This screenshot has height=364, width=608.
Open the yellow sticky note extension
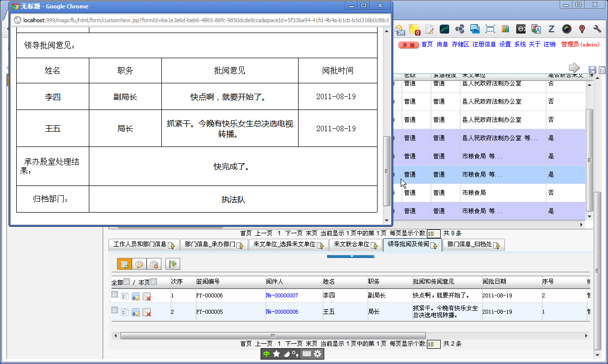[x=414, y=30]
